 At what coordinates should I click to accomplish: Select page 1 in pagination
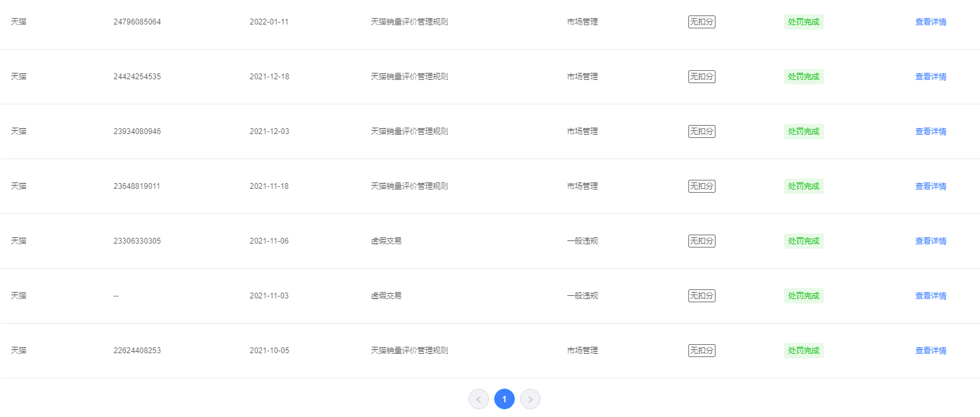pyautogui.click(x=505, y=400)
